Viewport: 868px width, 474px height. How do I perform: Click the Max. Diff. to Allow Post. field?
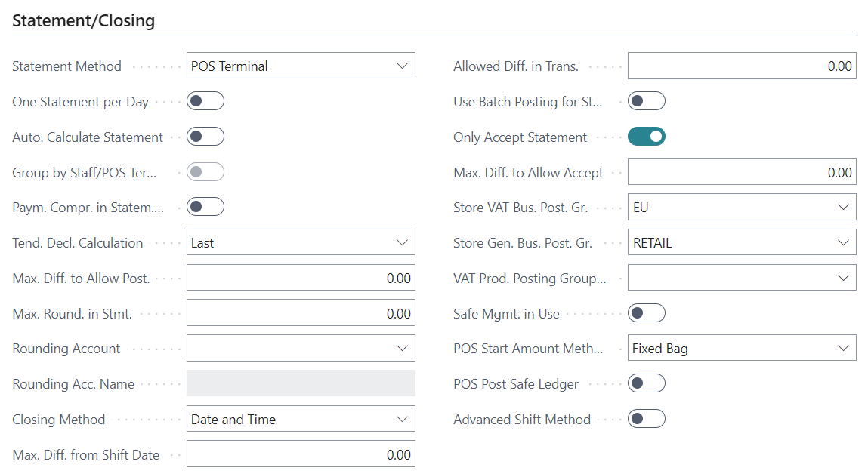[x=301, y=278]
